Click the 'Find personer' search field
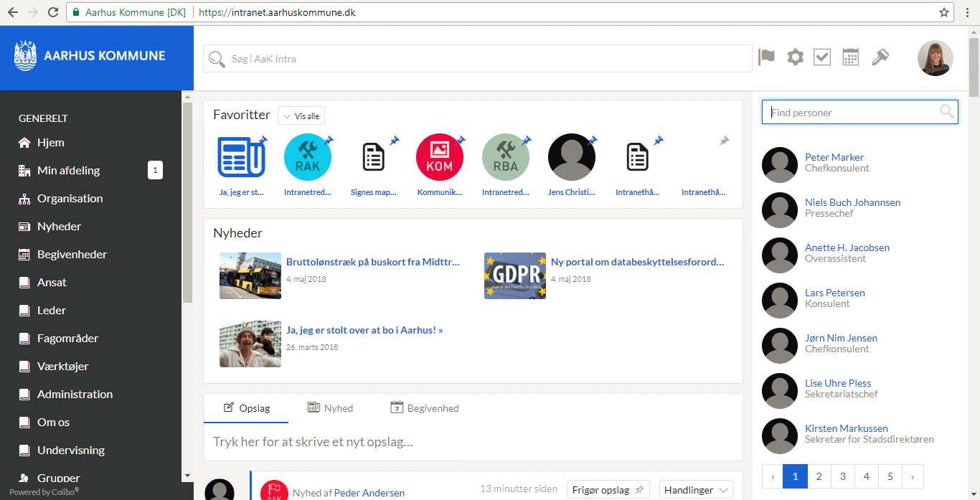 pos(852,113)
